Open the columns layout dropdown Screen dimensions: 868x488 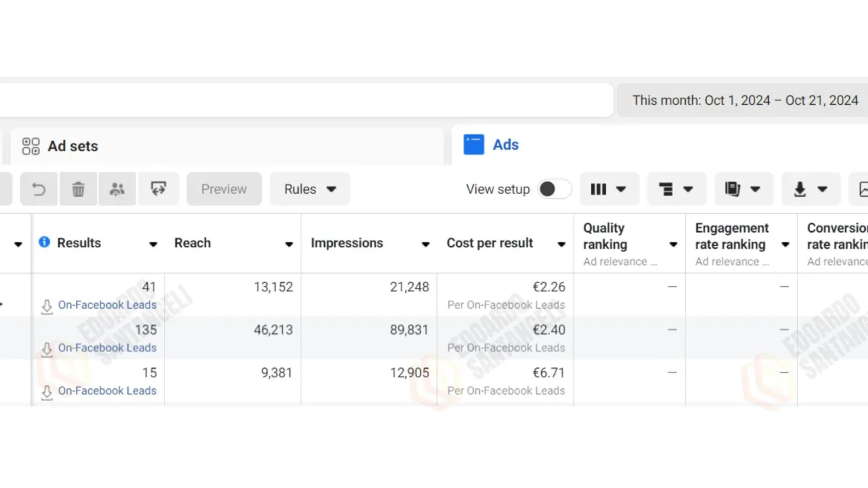[x=609, y=189]
